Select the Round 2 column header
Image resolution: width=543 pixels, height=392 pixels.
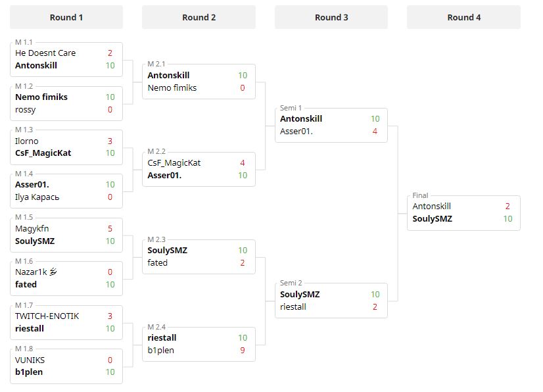(199, 18)
